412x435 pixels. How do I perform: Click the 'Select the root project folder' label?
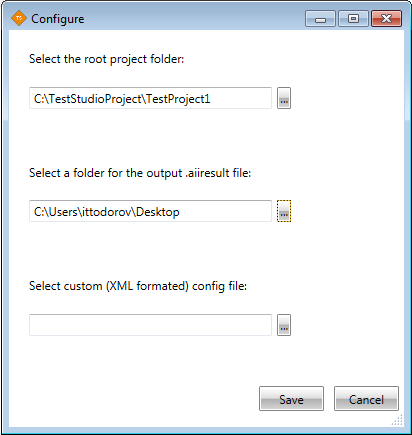[107, 59]
